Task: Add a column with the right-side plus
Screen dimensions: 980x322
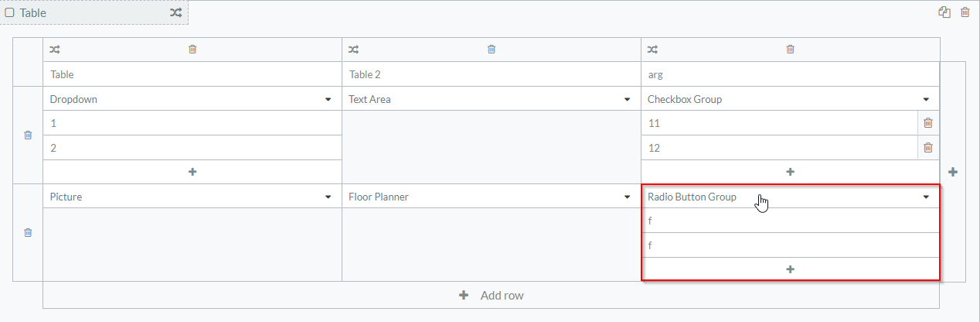Action: coord(953,172)
